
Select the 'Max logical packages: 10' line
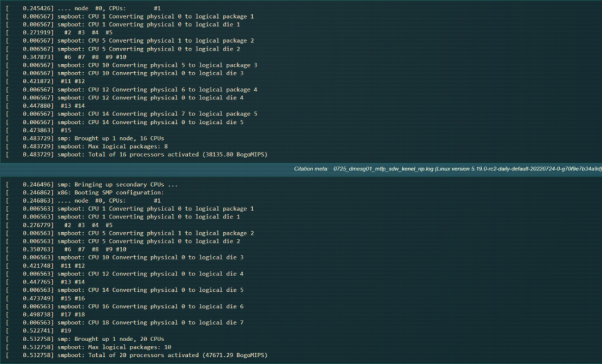88,347
